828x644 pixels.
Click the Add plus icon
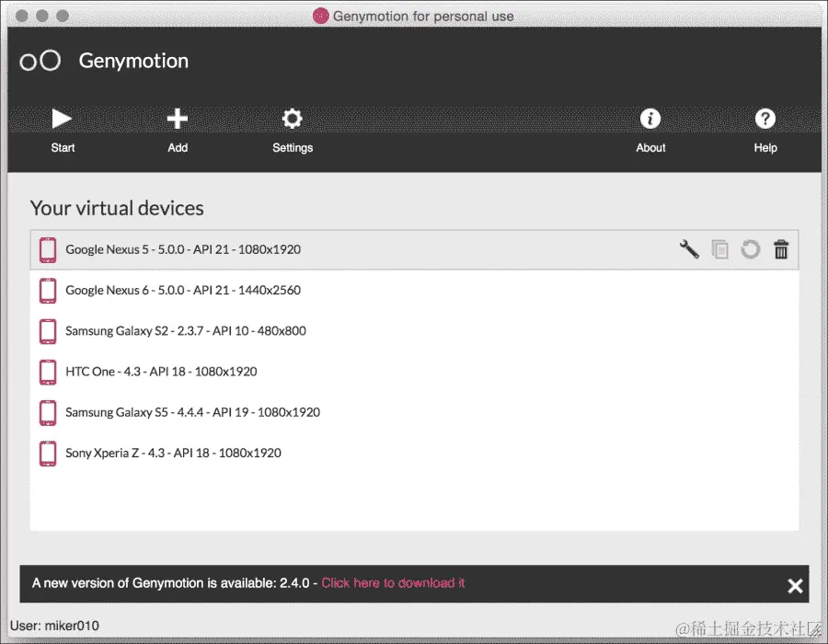tap(178, 119)
